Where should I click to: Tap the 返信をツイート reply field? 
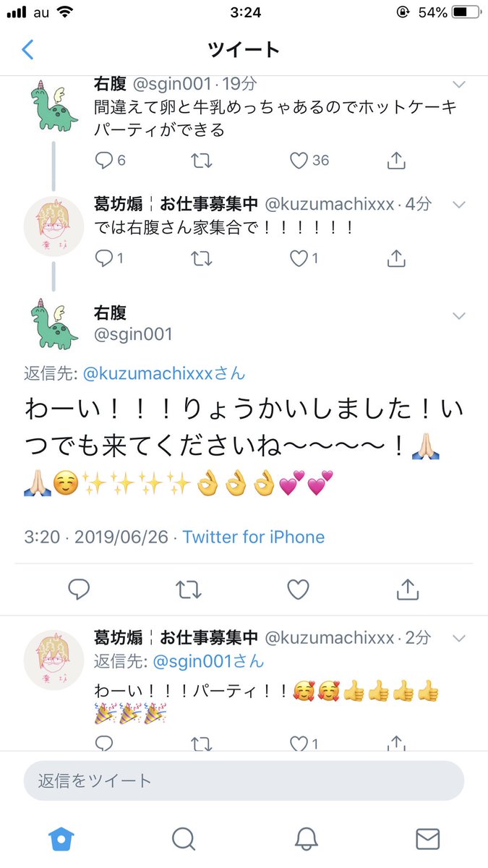point(244,780)
